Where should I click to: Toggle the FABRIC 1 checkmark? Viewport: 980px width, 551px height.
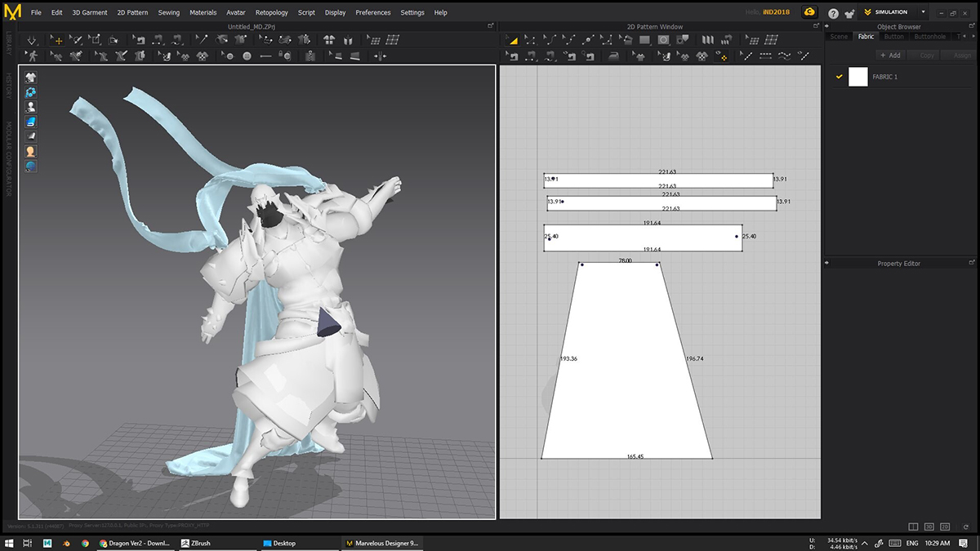pos(839,77)
